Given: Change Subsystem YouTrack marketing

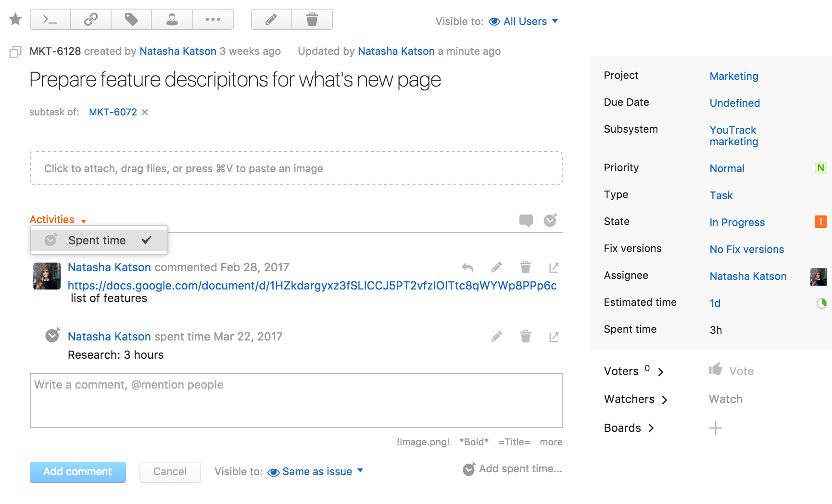Looking at the screenshot, I should point(734,136).
